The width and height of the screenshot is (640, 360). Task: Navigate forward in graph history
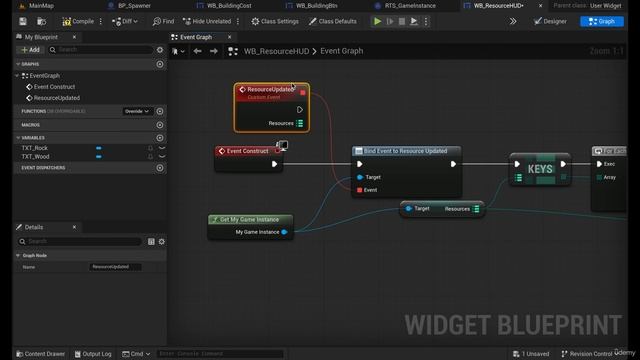[213, 51]
